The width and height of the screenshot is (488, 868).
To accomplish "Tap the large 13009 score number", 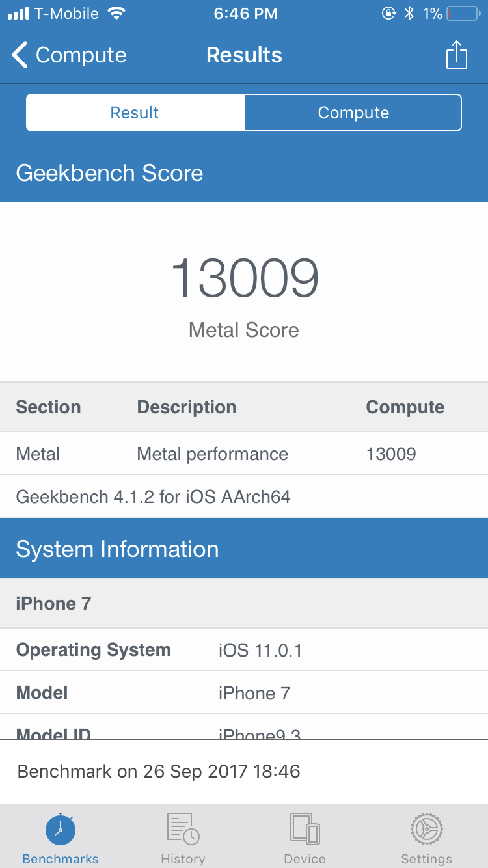I will 245,278.
